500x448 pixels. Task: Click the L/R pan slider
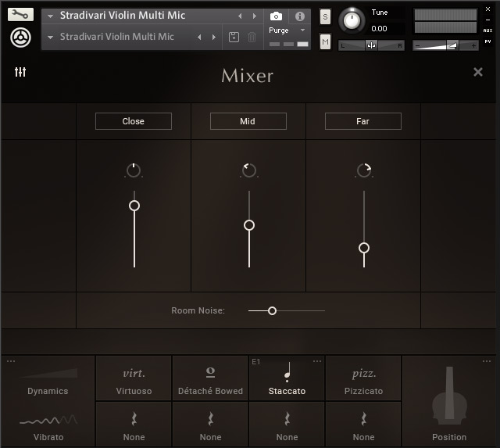click(x=371, y=45)
